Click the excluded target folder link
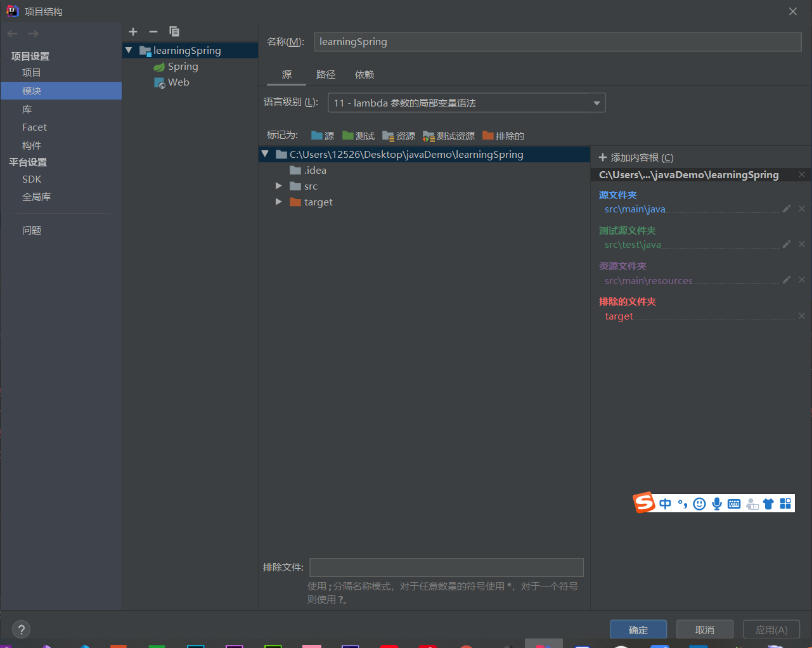 click(x=619, y=316)
